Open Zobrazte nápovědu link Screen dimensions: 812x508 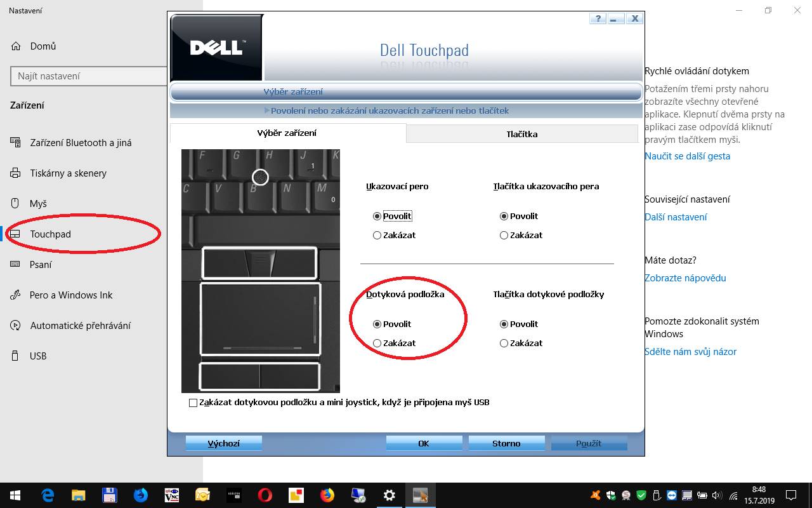(685, 278)
